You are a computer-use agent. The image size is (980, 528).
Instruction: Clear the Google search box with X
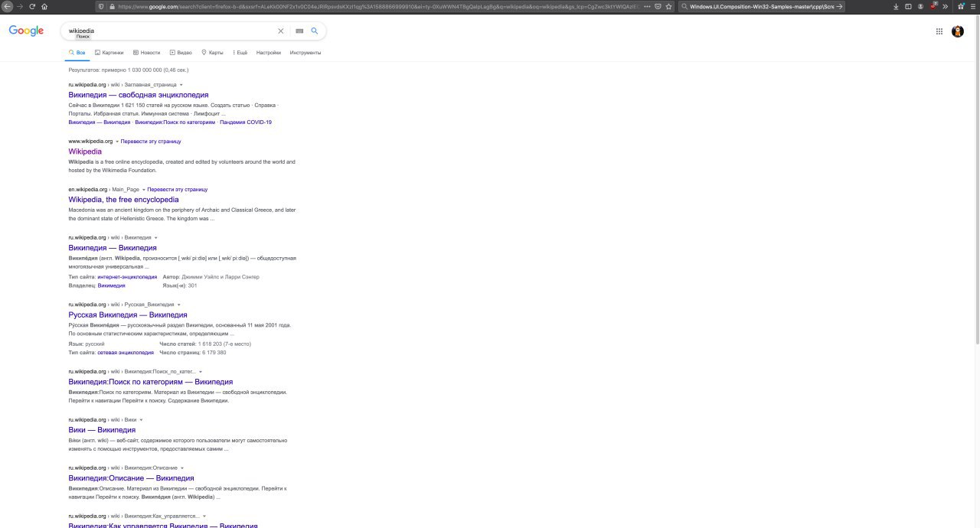[280, 31]
